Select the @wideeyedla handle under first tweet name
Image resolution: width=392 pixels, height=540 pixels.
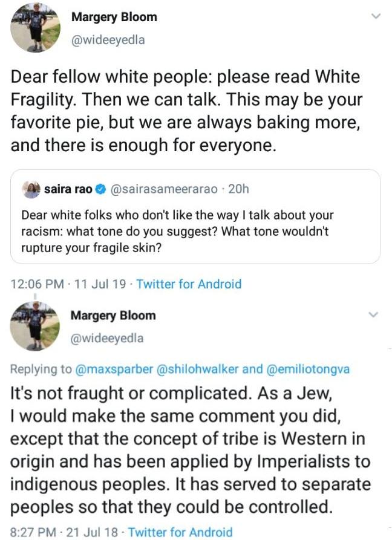tap(108, 40)
